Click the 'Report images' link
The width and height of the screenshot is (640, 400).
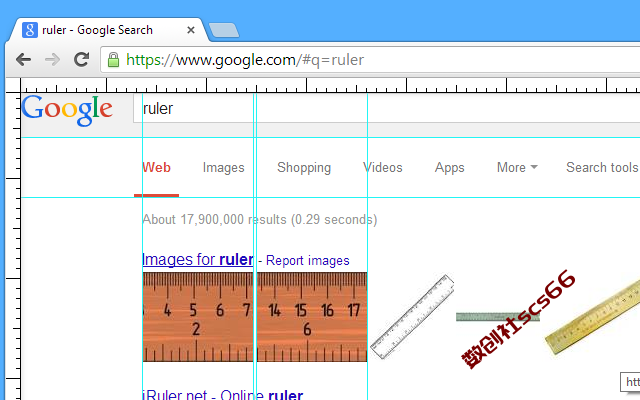(x=308, y=260)
